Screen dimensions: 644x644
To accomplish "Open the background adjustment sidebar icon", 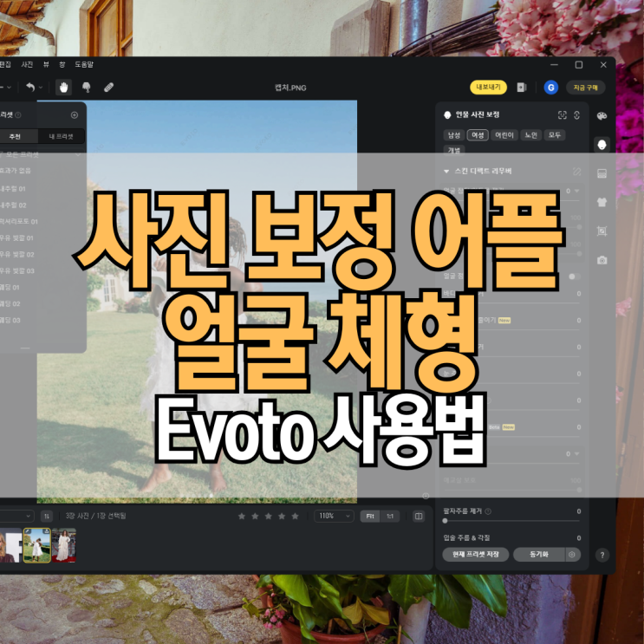I will tap(602, 173).
